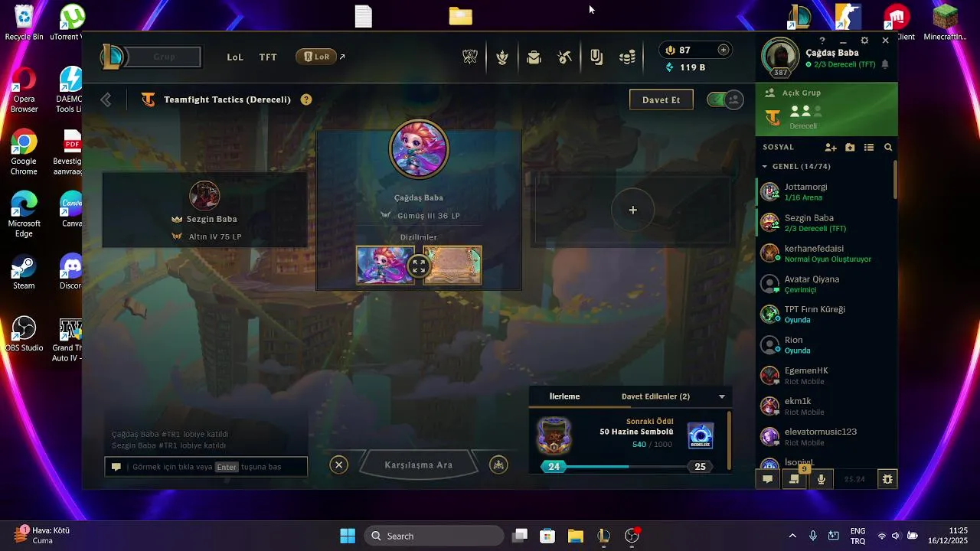The image size is (980, 551).
Task: Show hidden icons in the system tray
Action: (792, 536)
